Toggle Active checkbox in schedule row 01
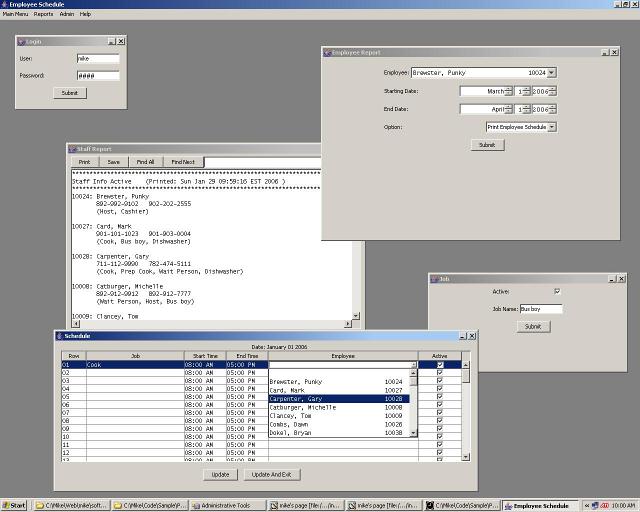Image resolution: width=640 pixels, height=512 pixels. (x=440, y=365)
